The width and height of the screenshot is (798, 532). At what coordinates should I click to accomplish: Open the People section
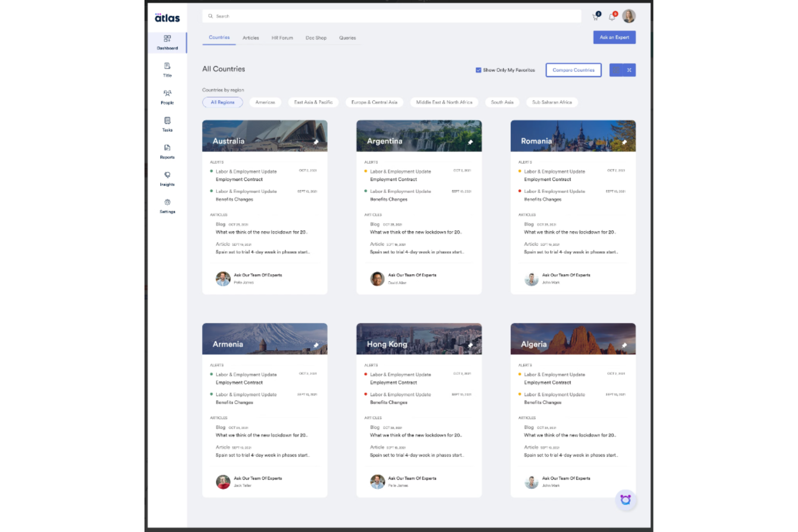tap(167, 96)
